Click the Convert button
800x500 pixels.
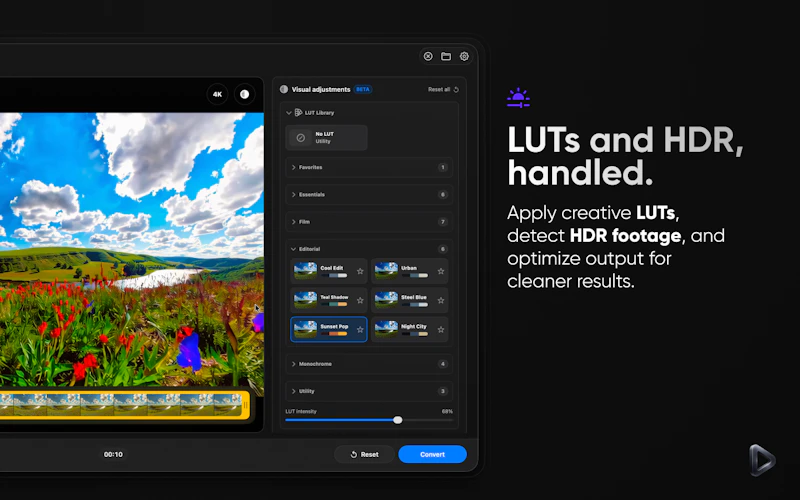pos(432,454)
